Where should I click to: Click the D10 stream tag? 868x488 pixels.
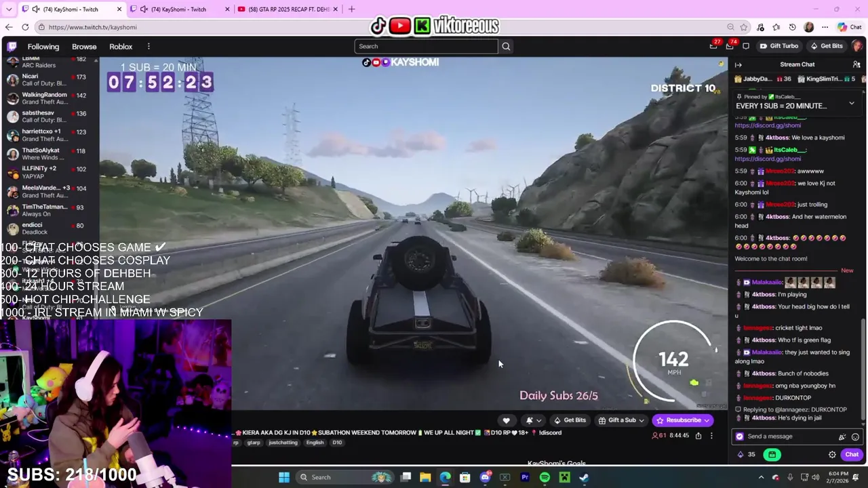click(x=337, y=443)
